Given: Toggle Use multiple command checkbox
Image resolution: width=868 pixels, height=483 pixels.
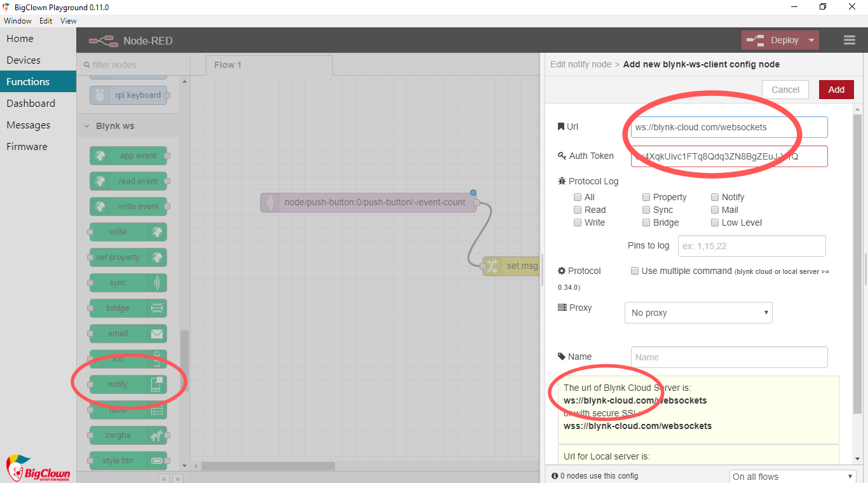Looking at the screenshot, I should pos(635,271).
